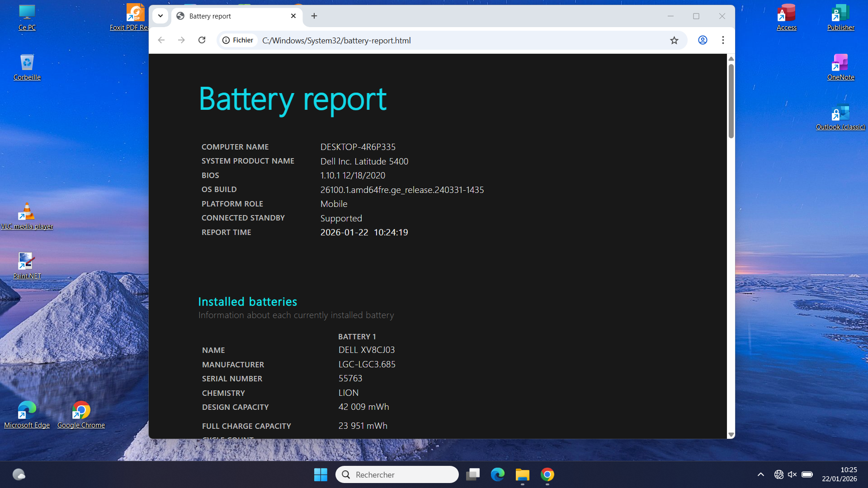Open the Chrome profile icon
This screenshot has width=868, height=488.
(703, 40)
